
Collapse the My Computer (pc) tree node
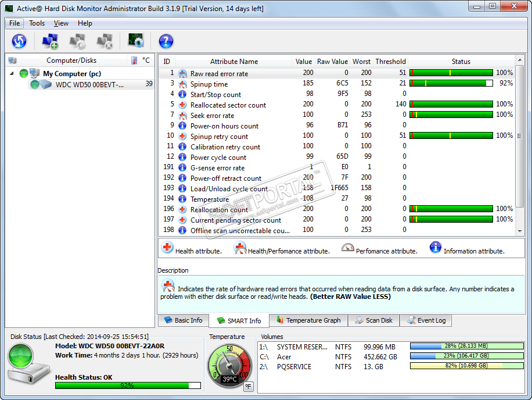click(x=12, y=73)
